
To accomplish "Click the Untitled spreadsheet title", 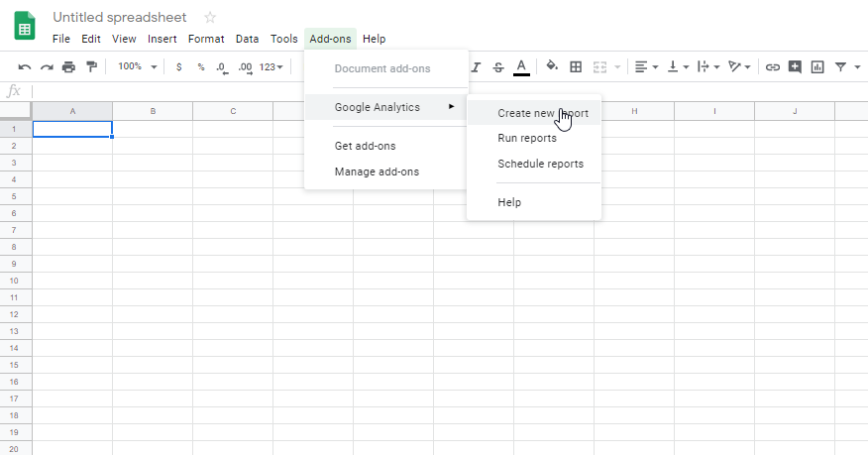I will point(120,17).
